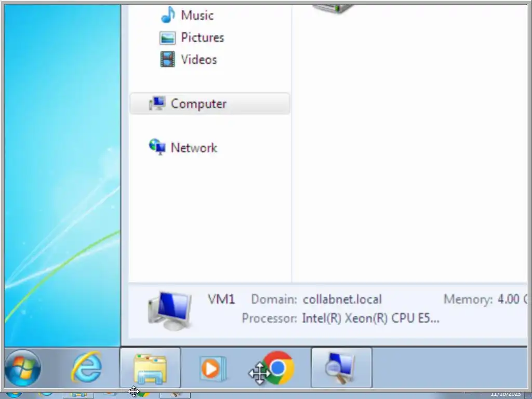Click the collabnet.local domain value

point(342,299)
